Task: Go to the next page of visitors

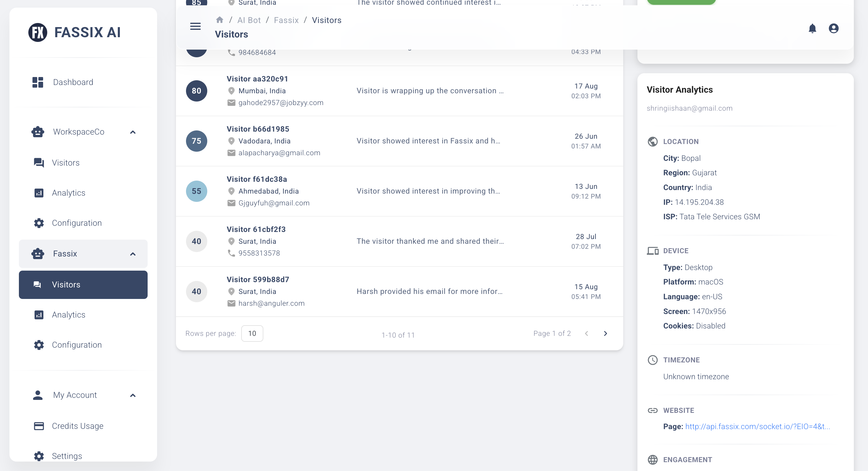Action: (605, 333)
